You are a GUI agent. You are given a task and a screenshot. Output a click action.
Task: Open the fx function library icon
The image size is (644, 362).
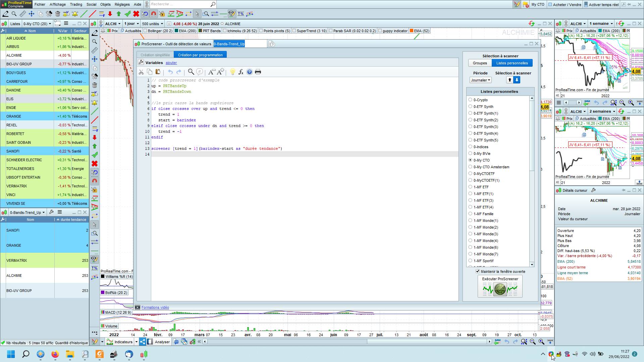pyautogui.click(x=241, y=72)
